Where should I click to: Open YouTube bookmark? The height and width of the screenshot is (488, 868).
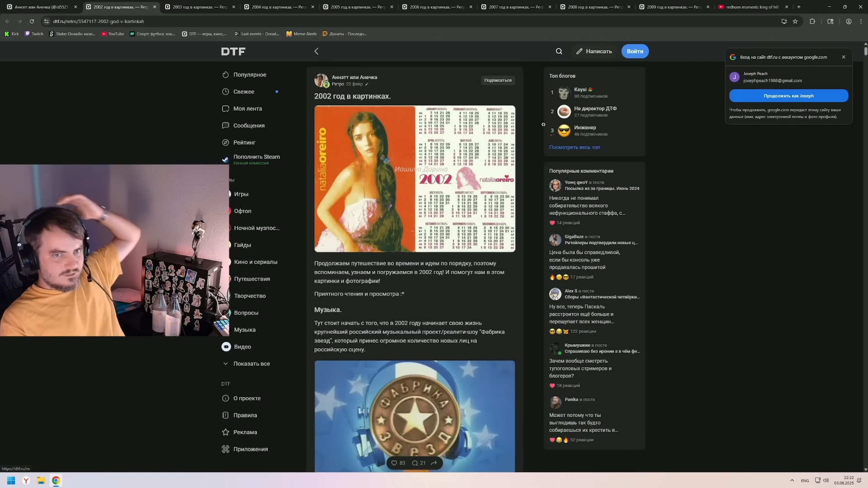113,34
